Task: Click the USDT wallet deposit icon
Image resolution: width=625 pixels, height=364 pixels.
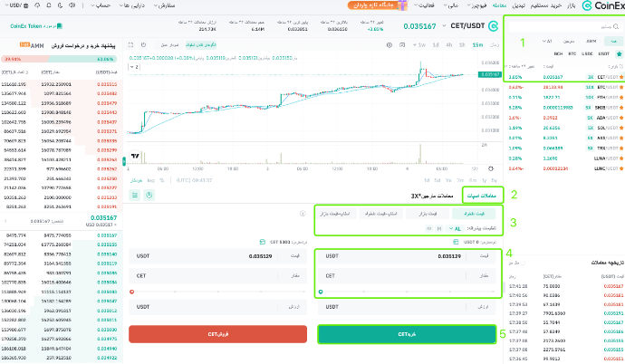Action: coord(456,242)
